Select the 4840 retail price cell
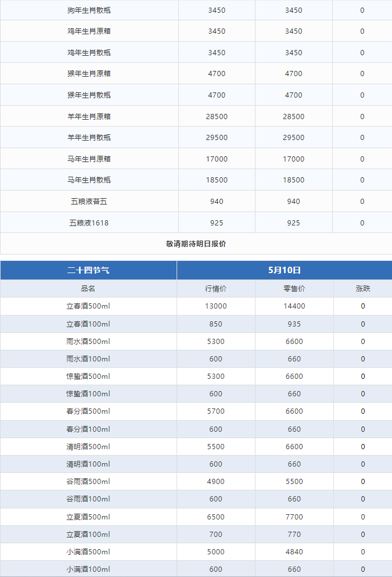Viewport: 392px width, 577px height. click(294, 552)
